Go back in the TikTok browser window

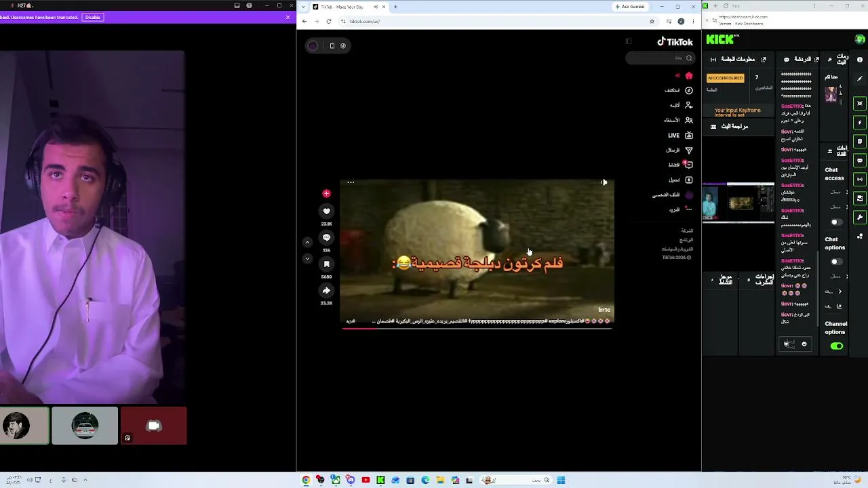(x=304, y=21)
